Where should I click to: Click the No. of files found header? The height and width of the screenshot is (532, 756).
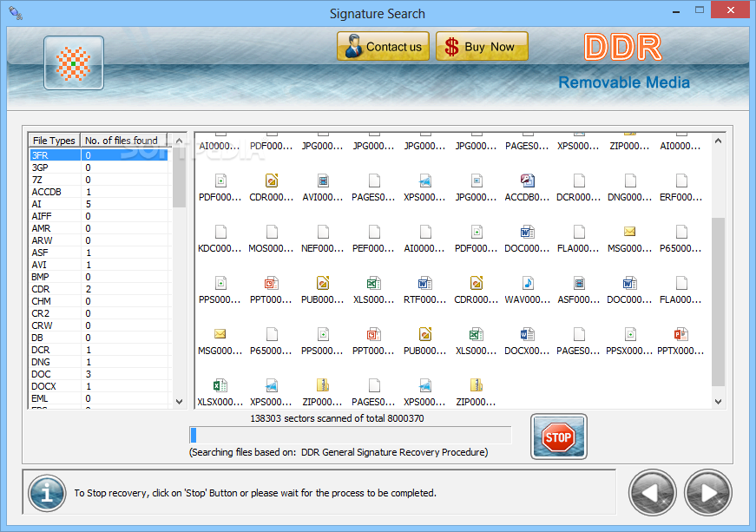[123, 141]
